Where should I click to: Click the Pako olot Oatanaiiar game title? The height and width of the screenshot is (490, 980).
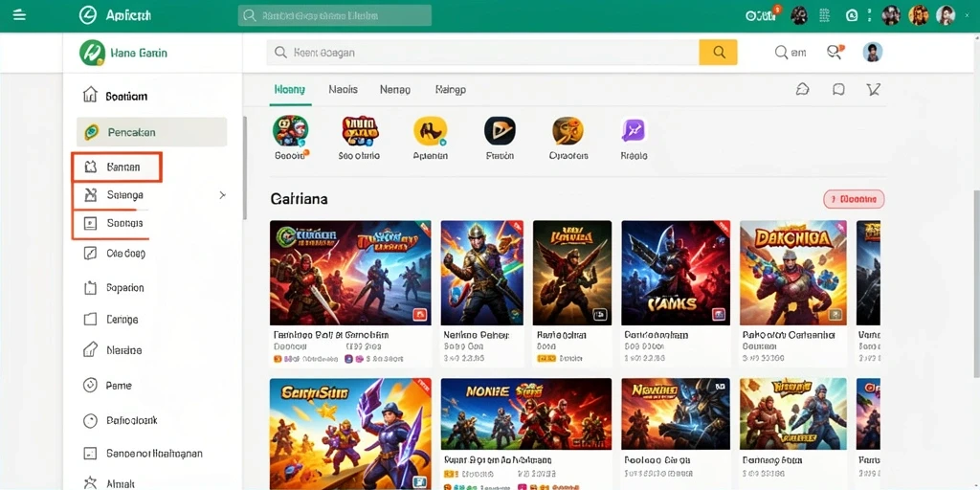click(789, 335)
